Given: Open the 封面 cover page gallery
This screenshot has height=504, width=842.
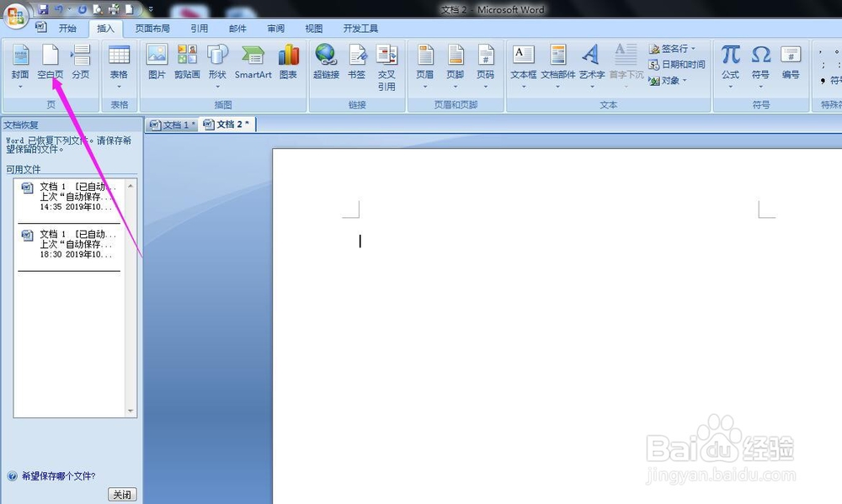Looking at the screenshot, I should pyautogui.click(x=20, y=66).
